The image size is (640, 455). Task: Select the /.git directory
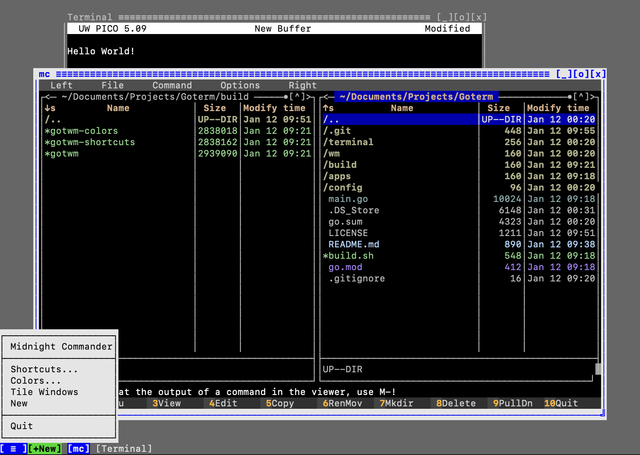[459, 131]
